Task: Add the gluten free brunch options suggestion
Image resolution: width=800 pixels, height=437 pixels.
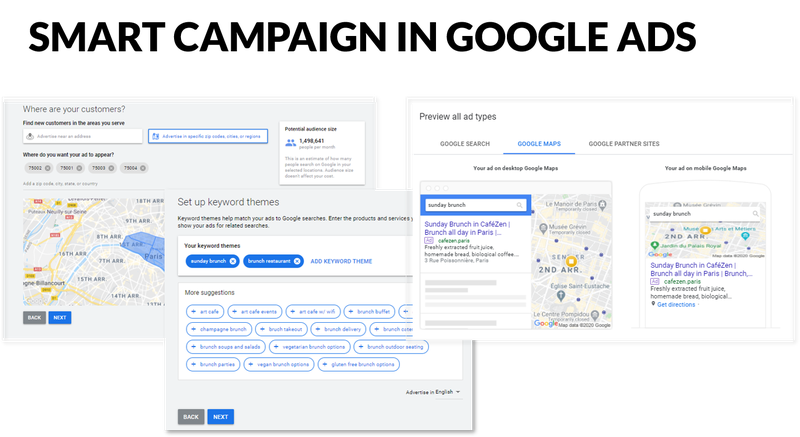Action: tap(358, 364)
